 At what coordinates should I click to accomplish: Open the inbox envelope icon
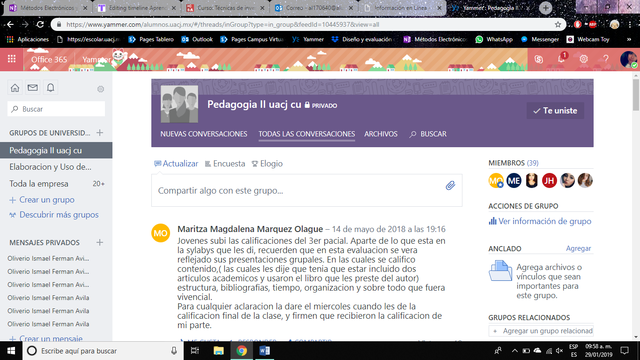tap(33, 87)
